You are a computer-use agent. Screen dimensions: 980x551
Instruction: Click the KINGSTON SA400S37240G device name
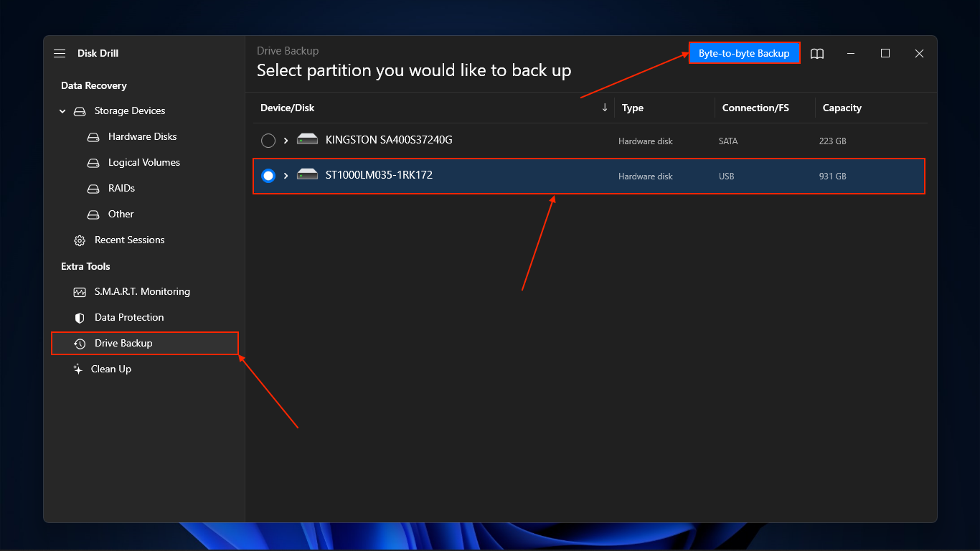[389, 139]
